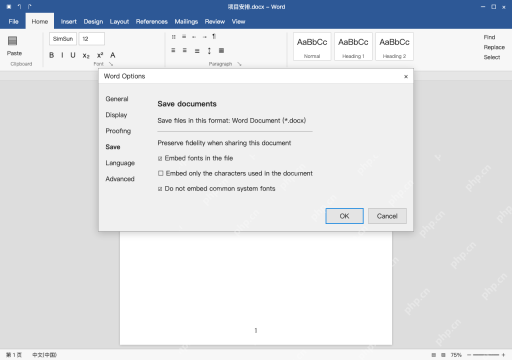Click the second view layout icon left of 75%
Screen dimensions: 512x360
pyautogui.click(x=443, y=355)
